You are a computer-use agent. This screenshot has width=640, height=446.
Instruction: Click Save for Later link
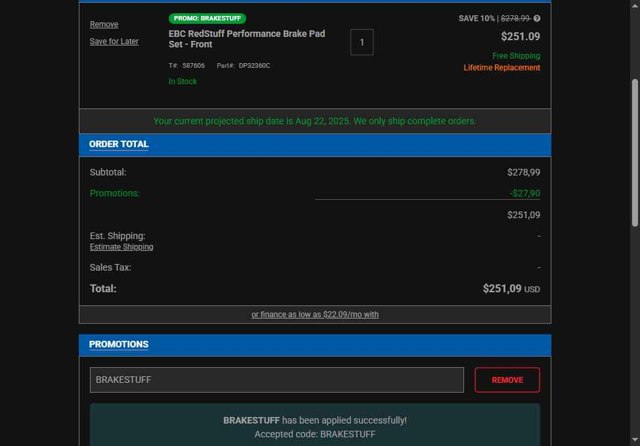[114, 42]
